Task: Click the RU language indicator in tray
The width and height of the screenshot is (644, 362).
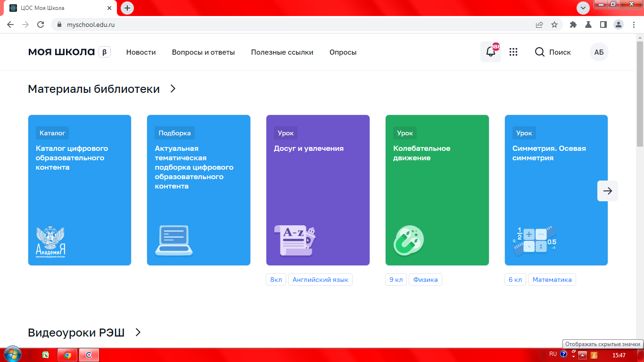Action: 553,354
